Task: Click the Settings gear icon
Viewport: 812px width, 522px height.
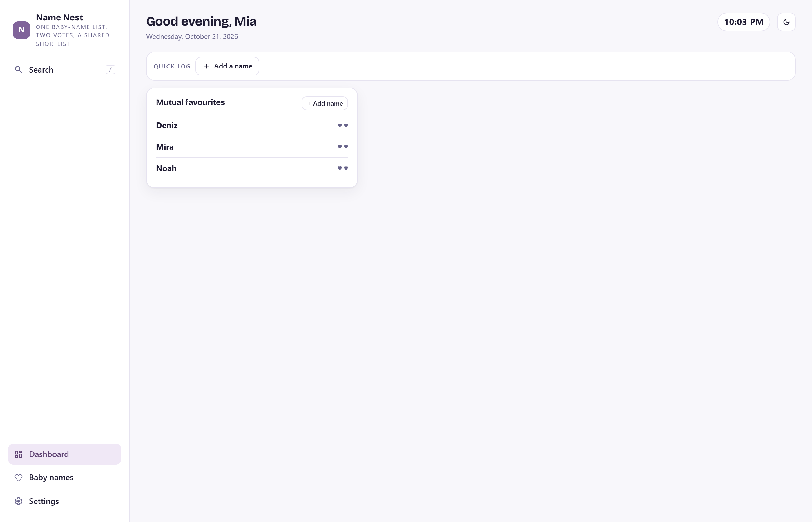Action: coord(19,501)
